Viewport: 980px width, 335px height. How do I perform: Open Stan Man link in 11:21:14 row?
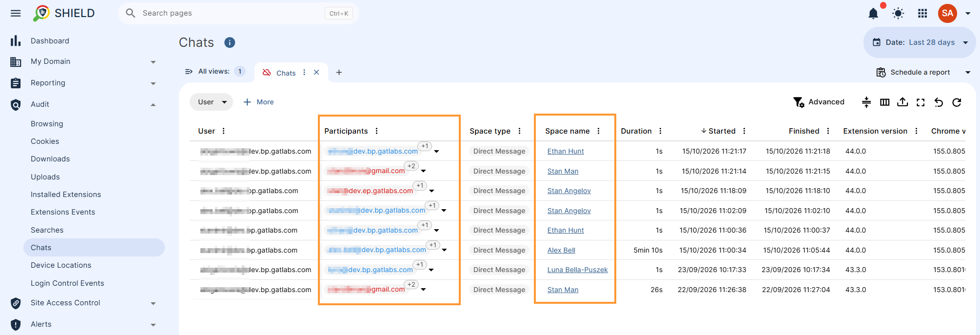click(x=563, y=171)
